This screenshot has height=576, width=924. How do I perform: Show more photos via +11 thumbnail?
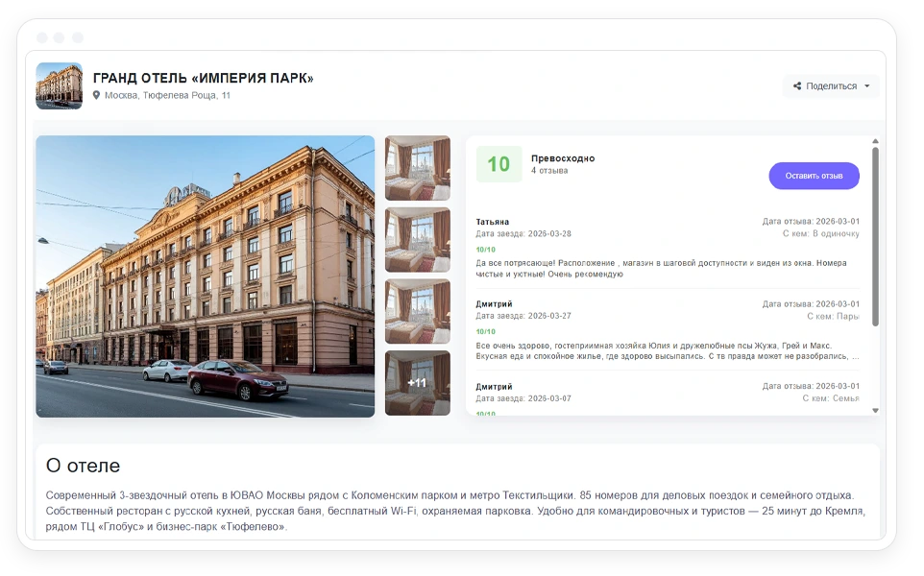tap(417, 383)
